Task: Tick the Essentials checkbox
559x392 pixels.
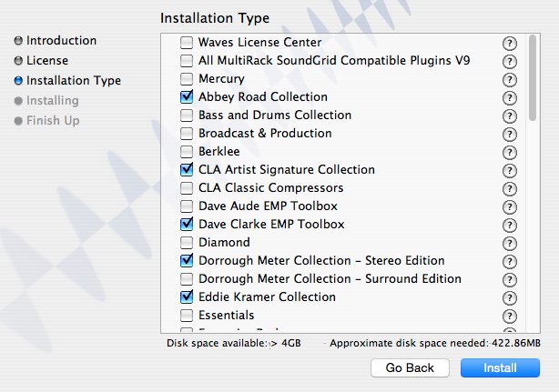Action: tap(187, 315)
